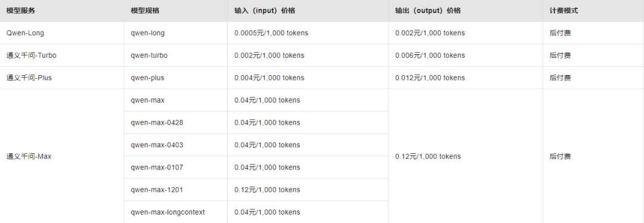Click the 输入（input）价格 column header
Viewport: 644px width, 223px height.
click(308, 11)
